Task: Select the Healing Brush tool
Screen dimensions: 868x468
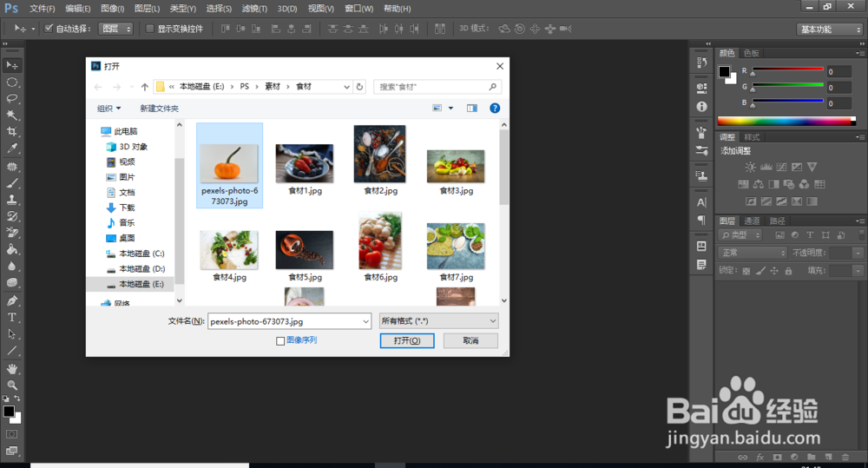Action: (x=11, y=167)
